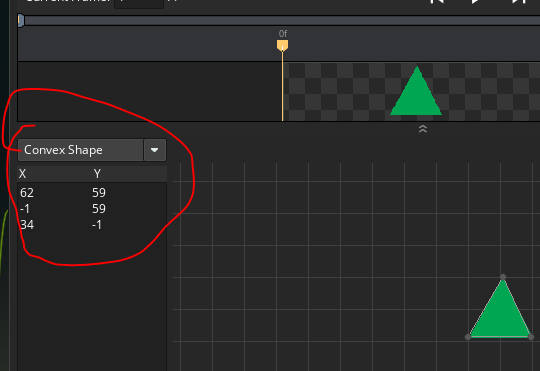Image resolution: width=540 pixels, height=371 pixels.
Task: Select the triangle frame thumbnail in timeline
Action: (416, 91)
